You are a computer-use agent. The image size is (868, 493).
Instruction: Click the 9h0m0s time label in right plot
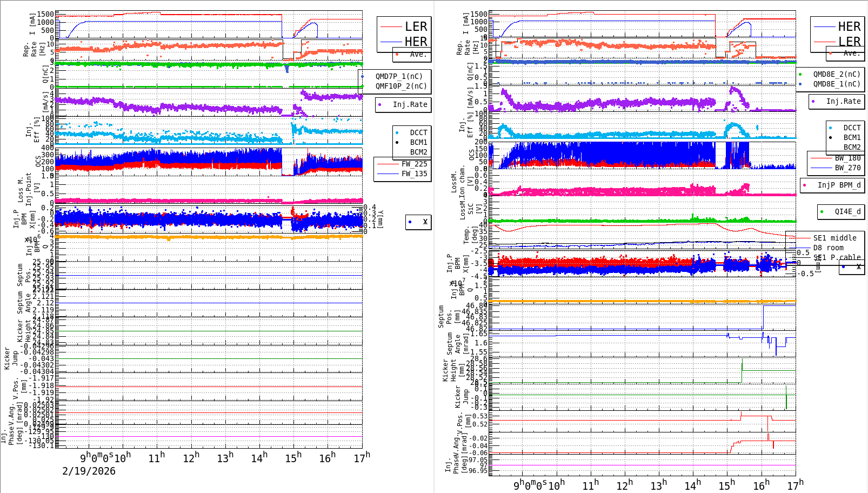[x=530, y=485]
